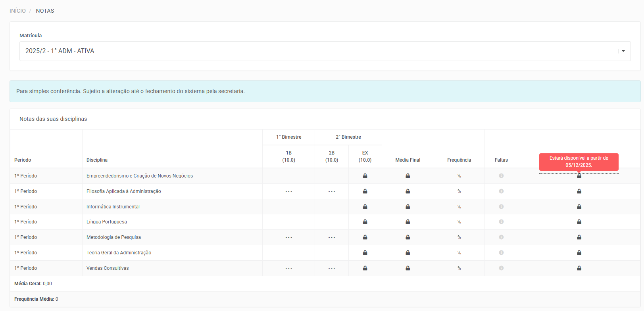
Task: Click EX lock icon for Empreendedorismo row
Action: [x=365, y=176]
